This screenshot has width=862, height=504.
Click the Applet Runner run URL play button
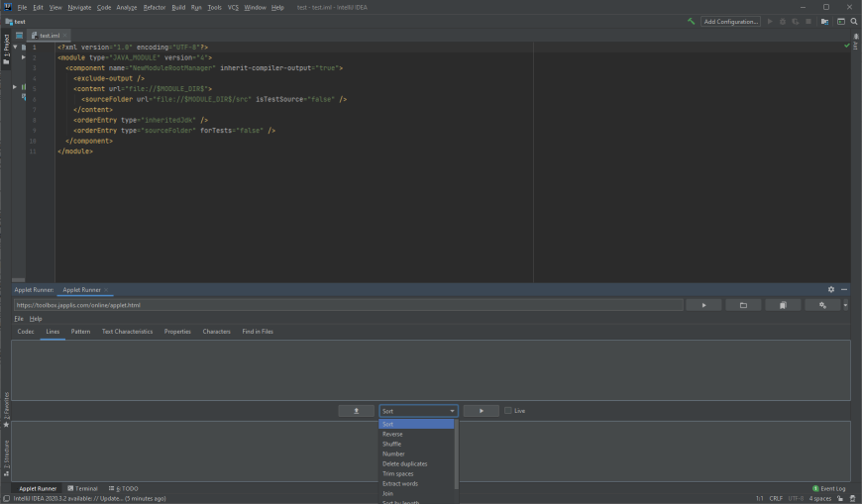coord(703,305)
